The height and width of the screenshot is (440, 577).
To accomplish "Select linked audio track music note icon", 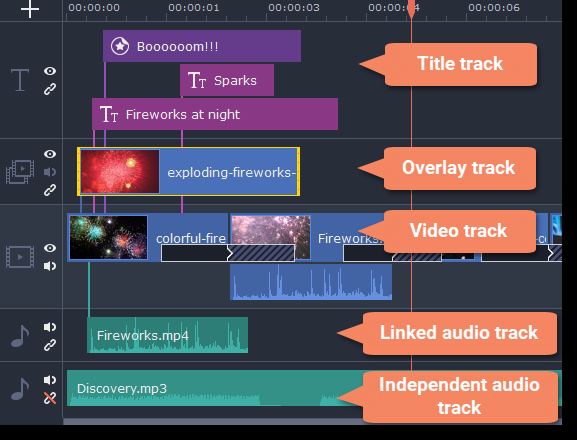I will (20, 336).
